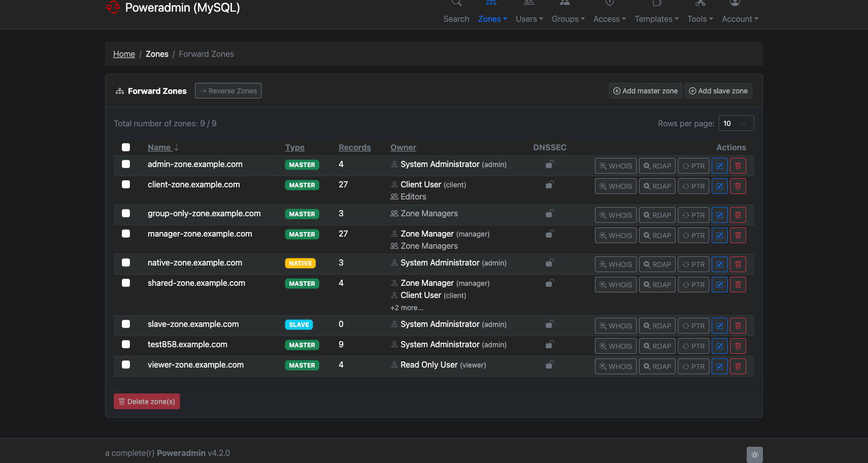This screenshot has width=868, height=463.
Task: Click DNSSEC lock icon for test858.example.com
Action: tap(549, 345)
